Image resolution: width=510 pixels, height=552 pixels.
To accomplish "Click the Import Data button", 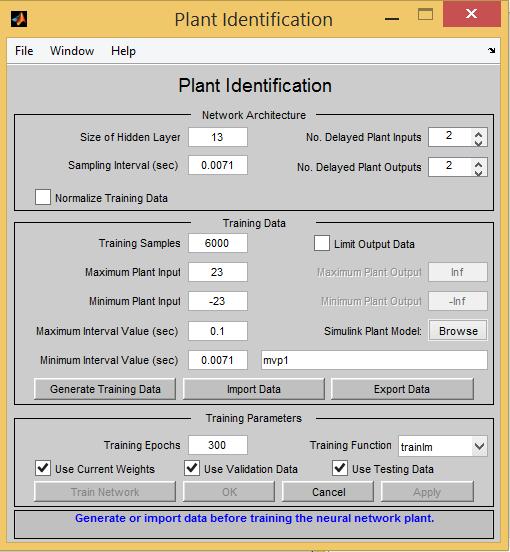I will tap(253, 389).
